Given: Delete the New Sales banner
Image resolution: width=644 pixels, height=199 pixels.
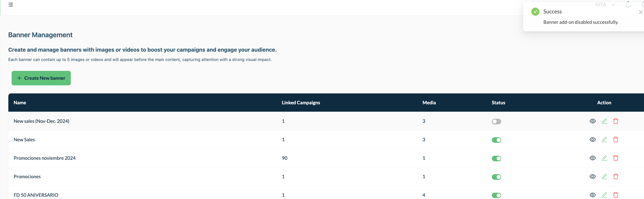Looking at the screenshot, I should pos(616,140).
